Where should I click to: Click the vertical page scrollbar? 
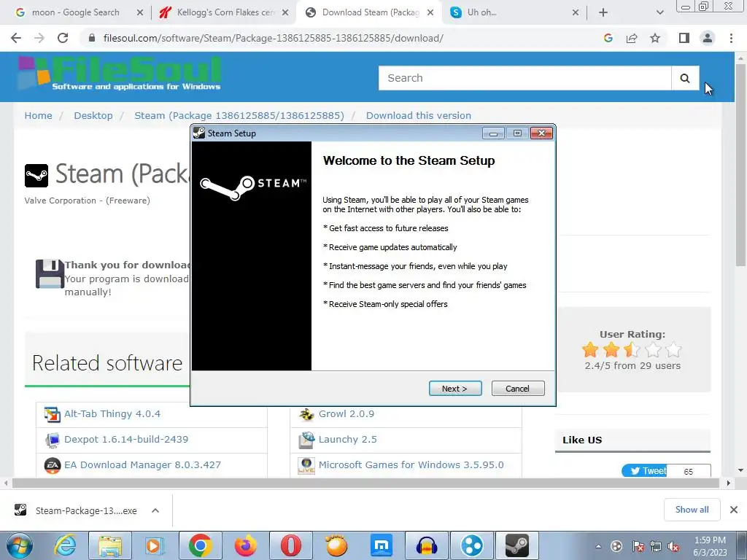740,165
